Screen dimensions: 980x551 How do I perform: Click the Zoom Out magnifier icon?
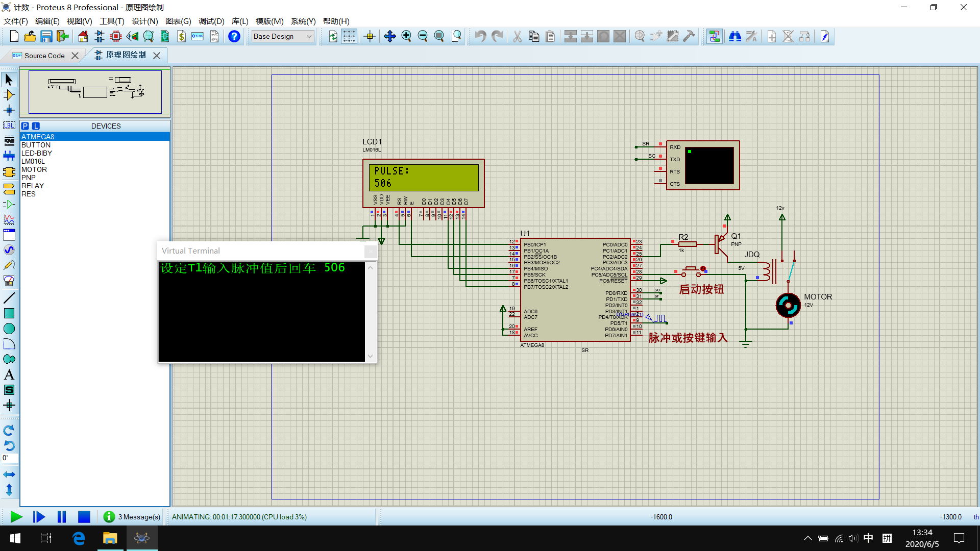pos(423,36)
